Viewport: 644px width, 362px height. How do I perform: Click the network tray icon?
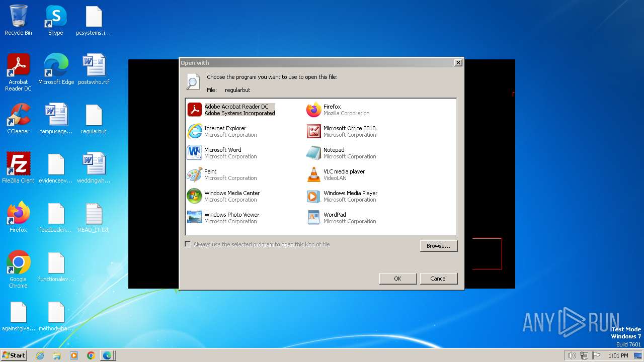pos(584,355)
